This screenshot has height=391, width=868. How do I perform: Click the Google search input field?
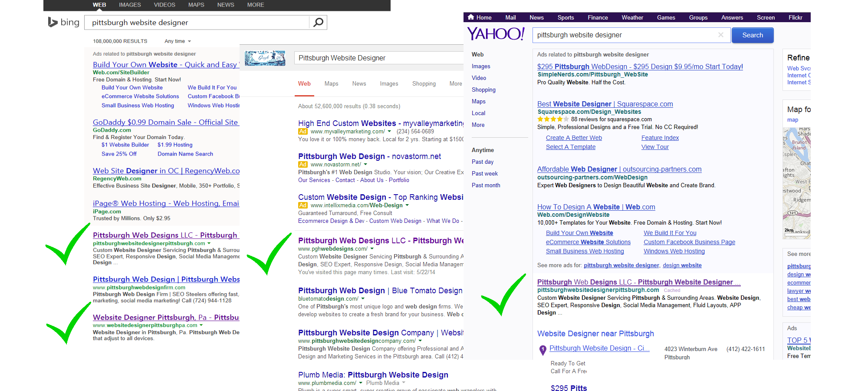pos(378,58)
